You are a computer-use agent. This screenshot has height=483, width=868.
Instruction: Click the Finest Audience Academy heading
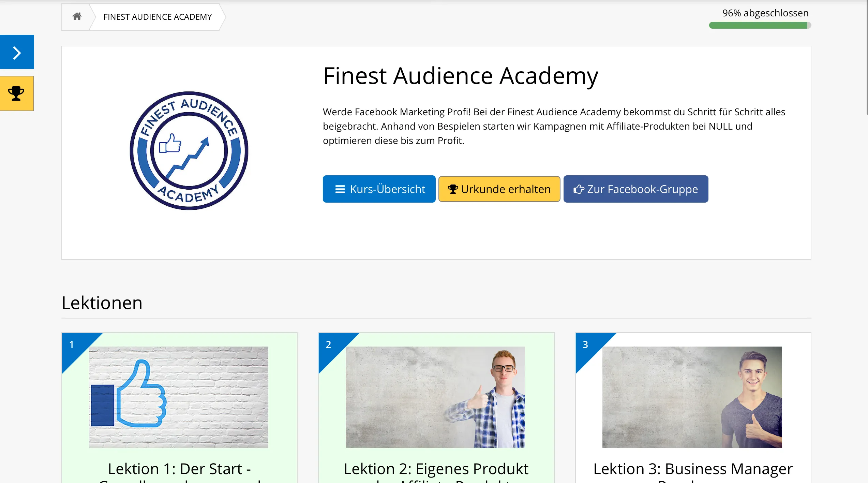[461, 76]
